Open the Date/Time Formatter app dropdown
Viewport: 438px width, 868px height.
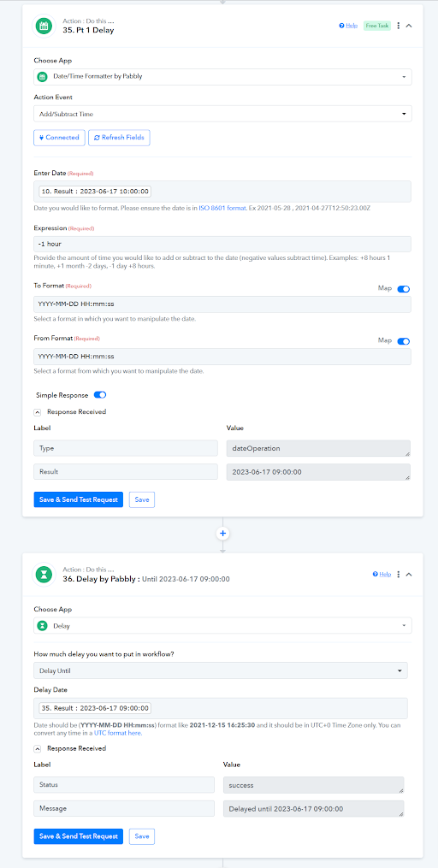222,77
